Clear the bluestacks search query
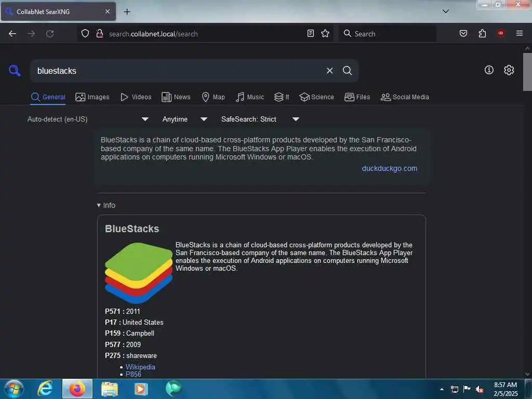The image size is (532, 399). tap(329, 71)
